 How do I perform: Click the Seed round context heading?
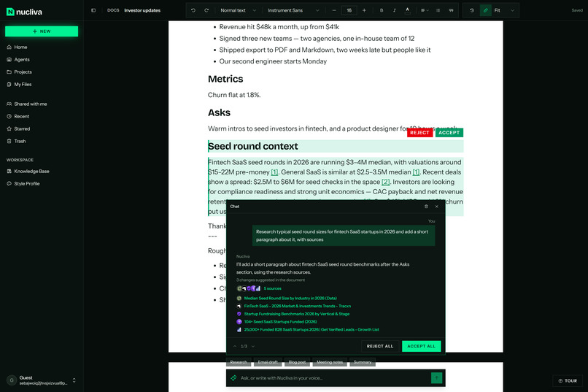click(252, 146)
